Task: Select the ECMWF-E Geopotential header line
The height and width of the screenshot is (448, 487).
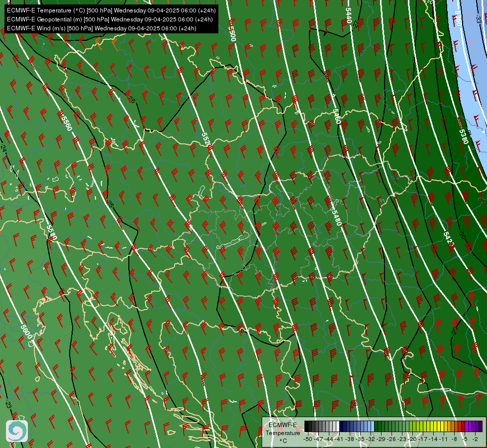Action: coord(109,19)
